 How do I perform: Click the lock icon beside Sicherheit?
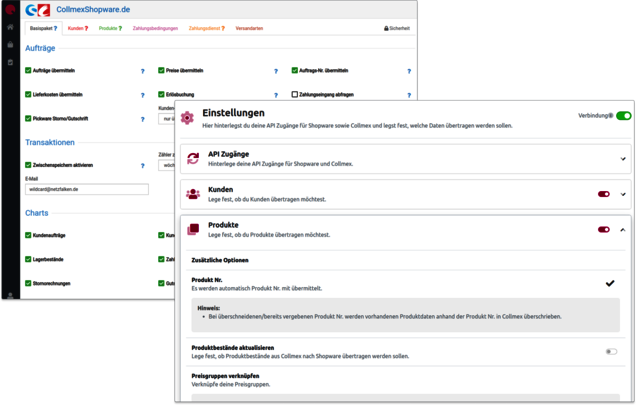tap(386, 28)
